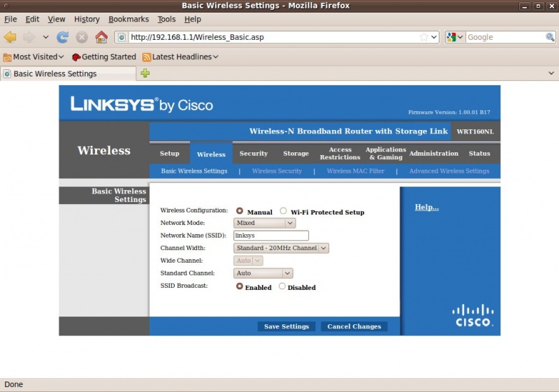Click the Google search engine icon

point(451,37)
